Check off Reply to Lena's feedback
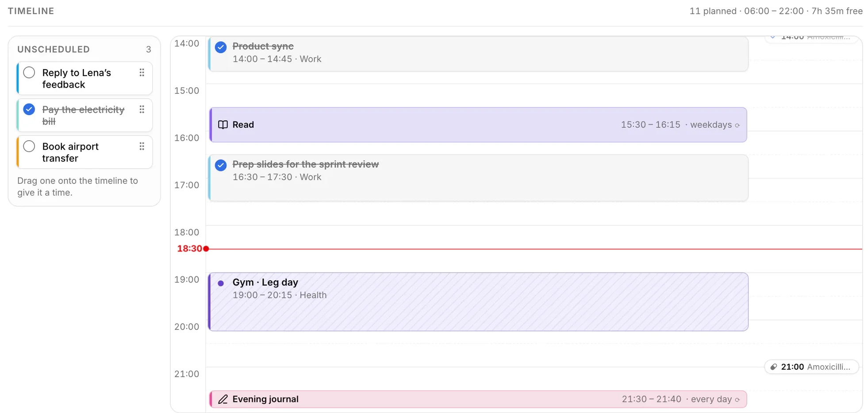 coord(29,73)
